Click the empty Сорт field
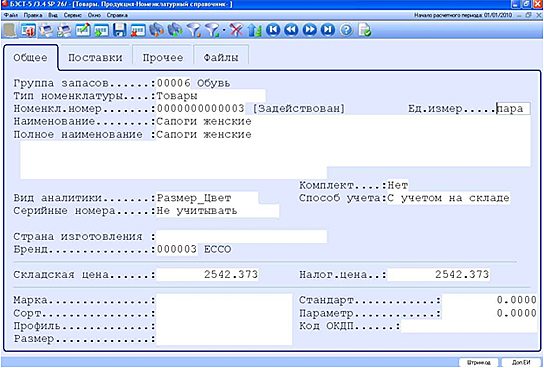 click(224, 313)
